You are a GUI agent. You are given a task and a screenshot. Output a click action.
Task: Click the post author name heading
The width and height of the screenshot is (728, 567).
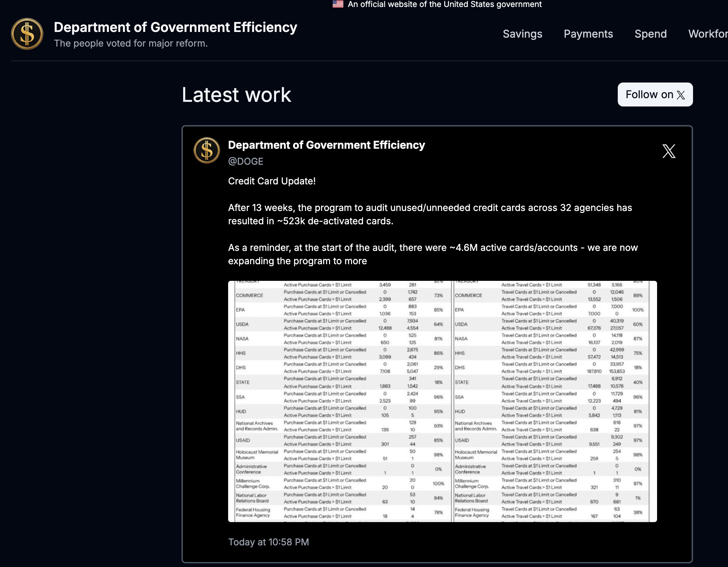326,145
